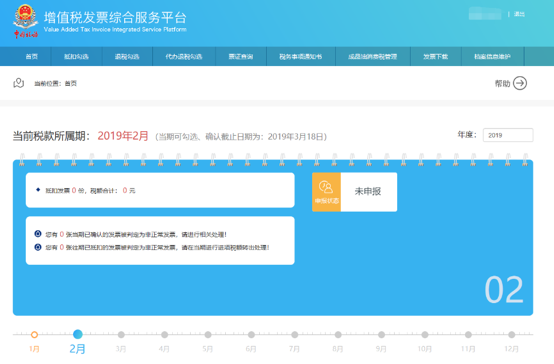Image resolution: width=554 pixels, height=364 pixels.
Task: Open the 档案信息维护 tab
Action: [493, 57]
